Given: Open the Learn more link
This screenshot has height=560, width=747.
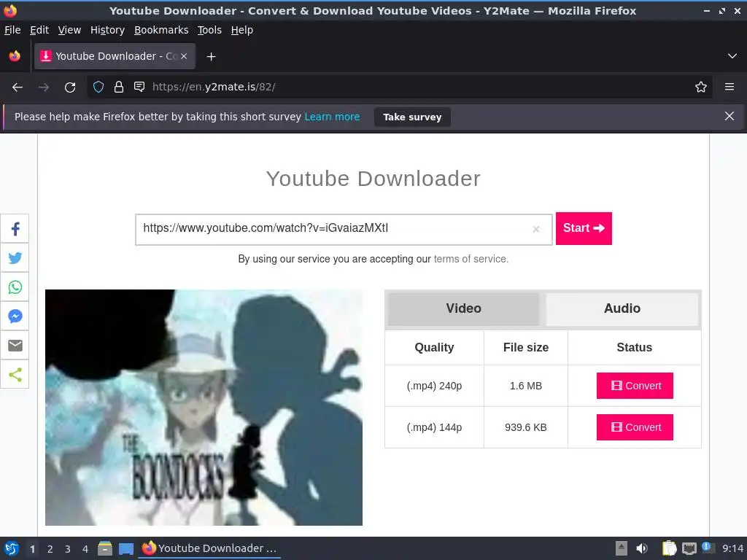Looking at the screenshot, I should click(332, 117).
